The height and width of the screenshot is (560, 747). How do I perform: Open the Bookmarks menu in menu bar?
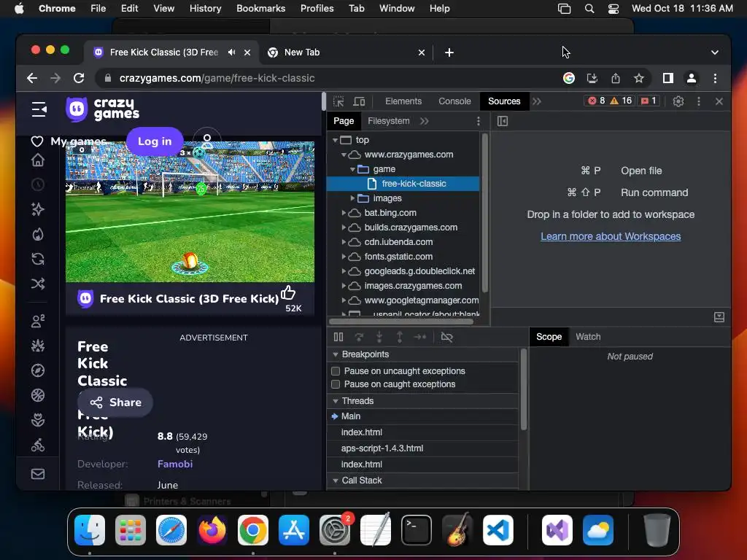[260, 9]
